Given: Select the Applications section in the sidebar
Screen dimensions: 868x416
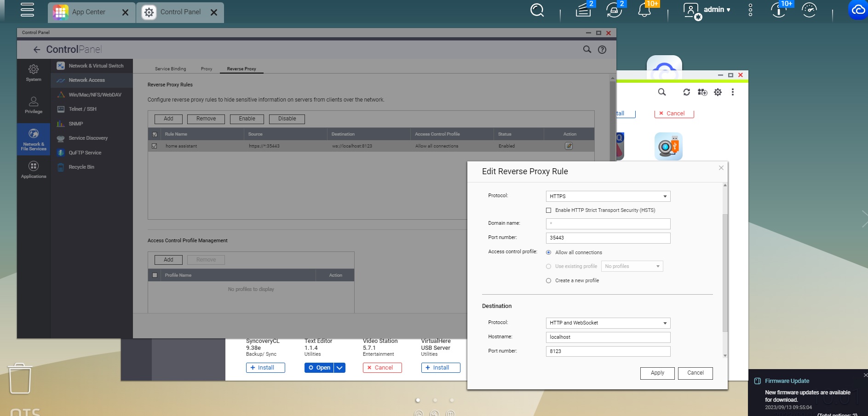Looking at the screenshot, I should click(x=33, y=169).
